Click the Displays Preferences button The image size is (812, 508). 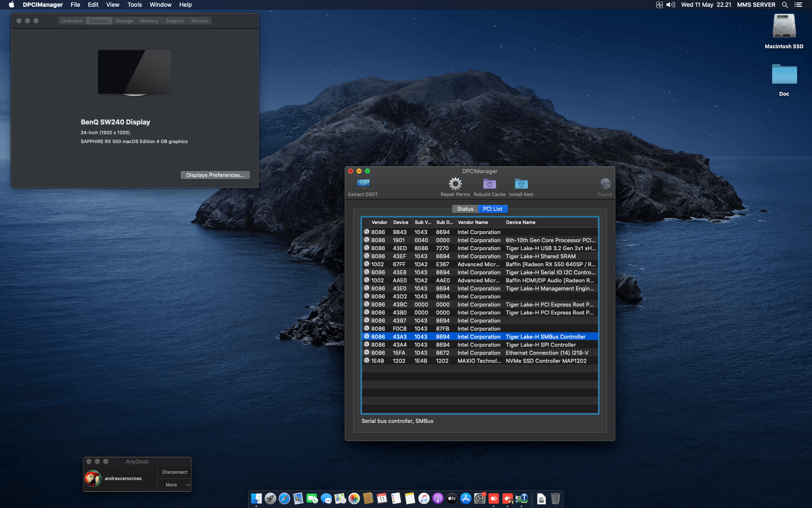(215, 175)
